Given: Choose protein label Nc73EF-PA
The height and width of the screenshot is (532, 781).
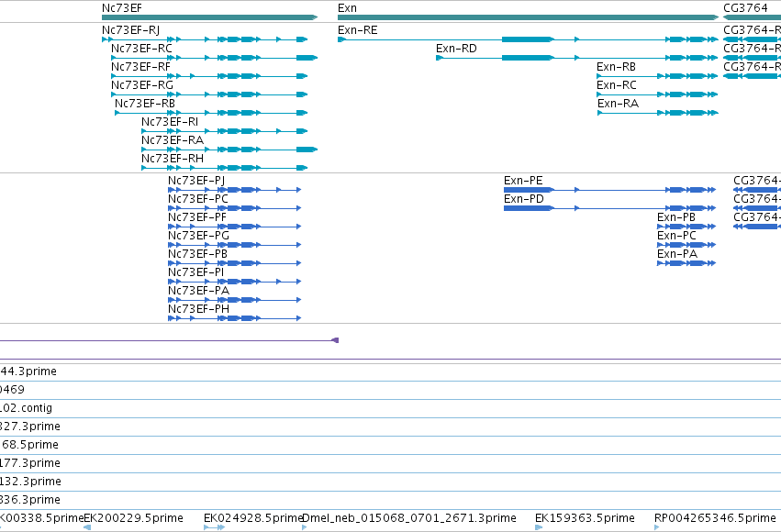Looking at the screenshot, I should click(x=198, y=291).
